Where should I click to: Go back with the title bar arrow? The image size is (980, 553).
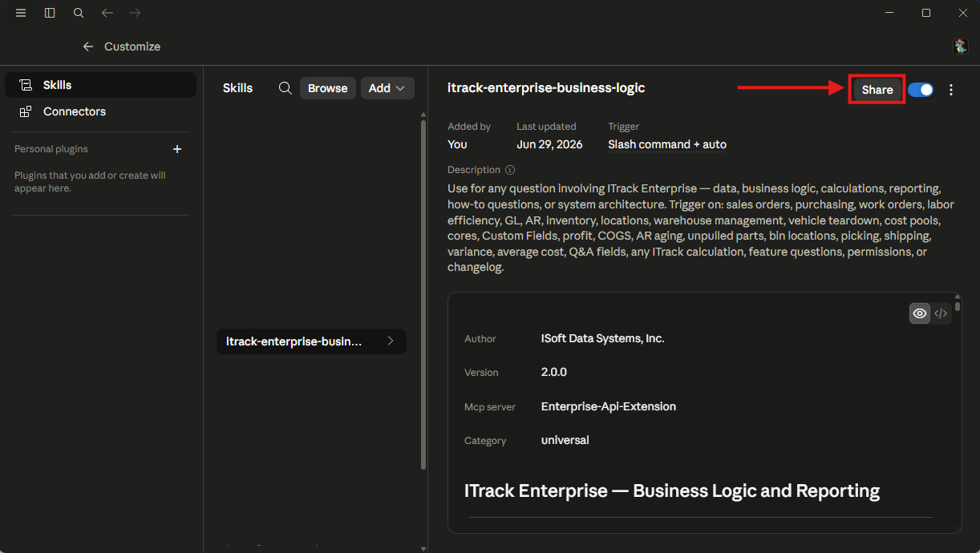tap(107, 13)
